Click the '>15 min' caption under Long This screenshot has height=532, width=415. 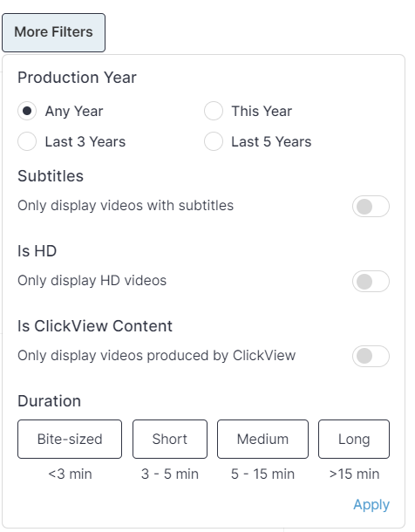click(x=354, y=474)
